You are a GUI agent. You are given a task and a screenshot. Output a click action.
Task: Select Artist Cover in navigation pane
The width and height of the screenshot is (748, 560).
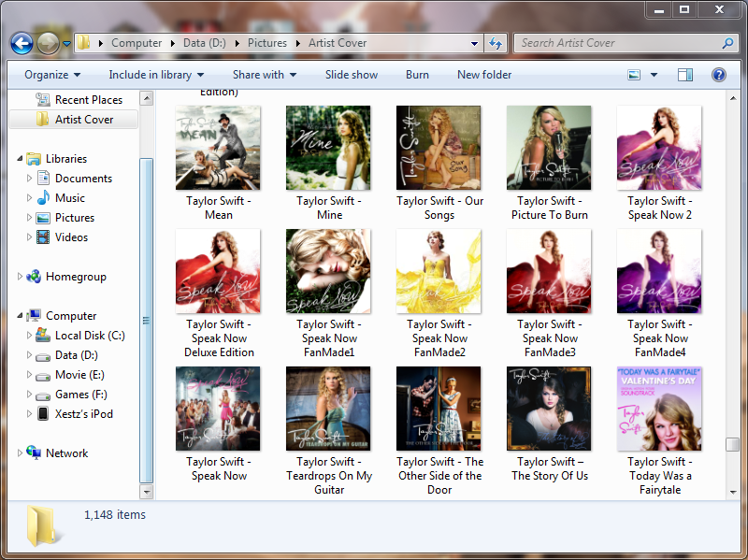(x=75, y=120)
